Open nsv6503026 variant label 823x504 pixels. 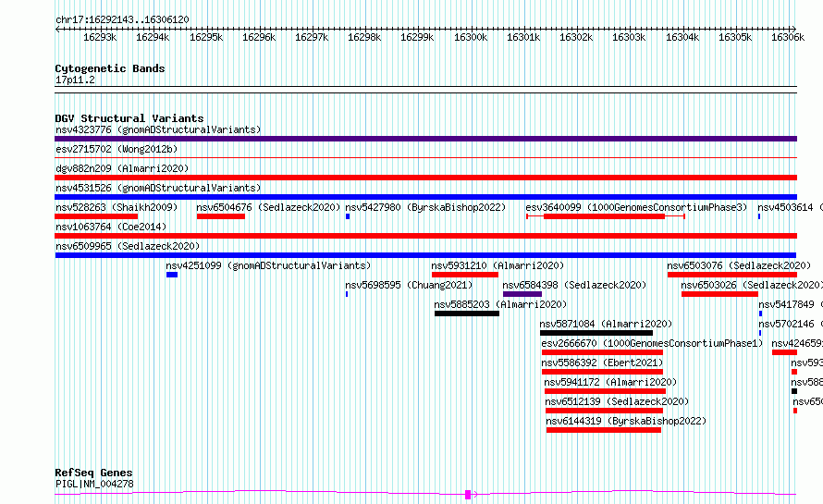pyautogui.click(x=752, y=285)
